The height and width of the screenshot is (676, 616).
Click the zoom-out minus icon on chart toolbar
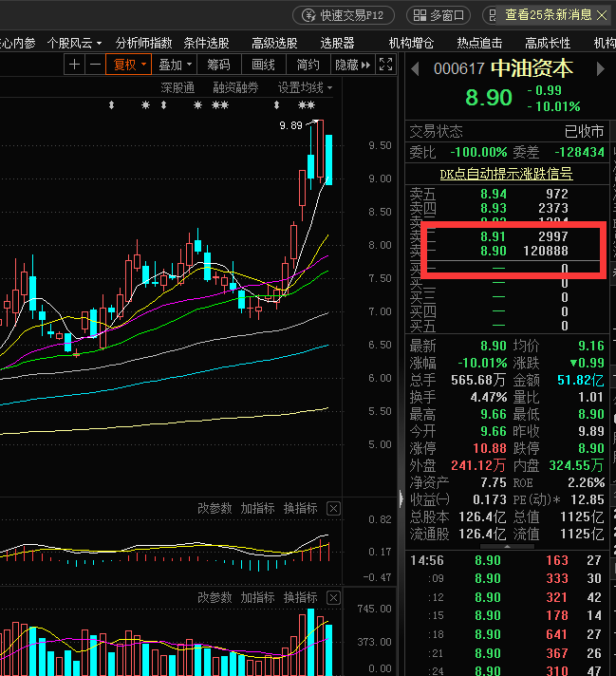95,65
